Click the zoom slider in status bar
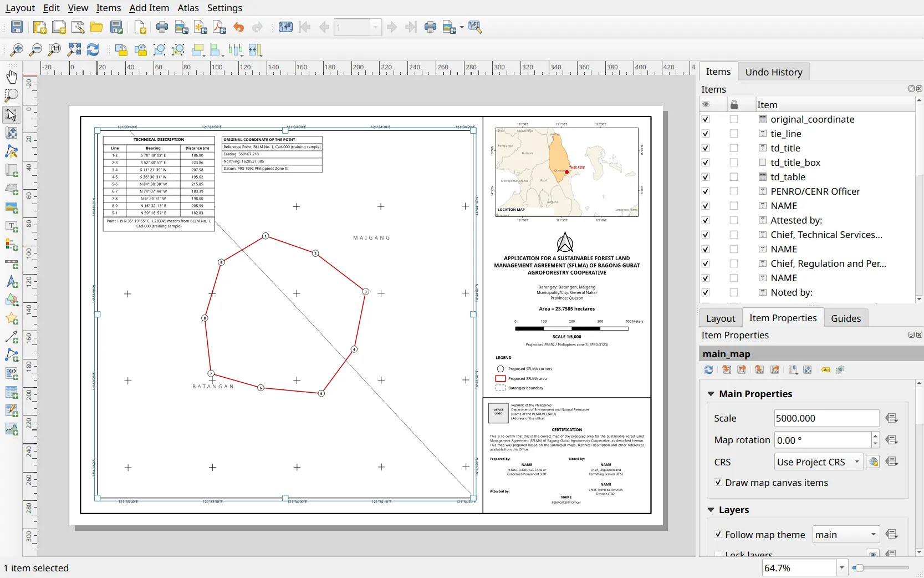This screenshot has width=924, height=578. coord(881,568)
